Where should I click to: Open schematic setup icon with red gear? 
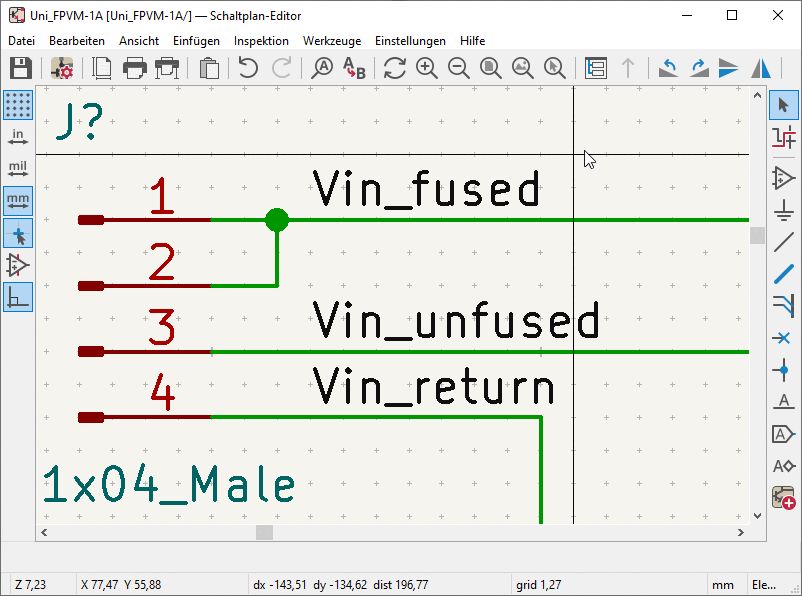pos(62,68)
